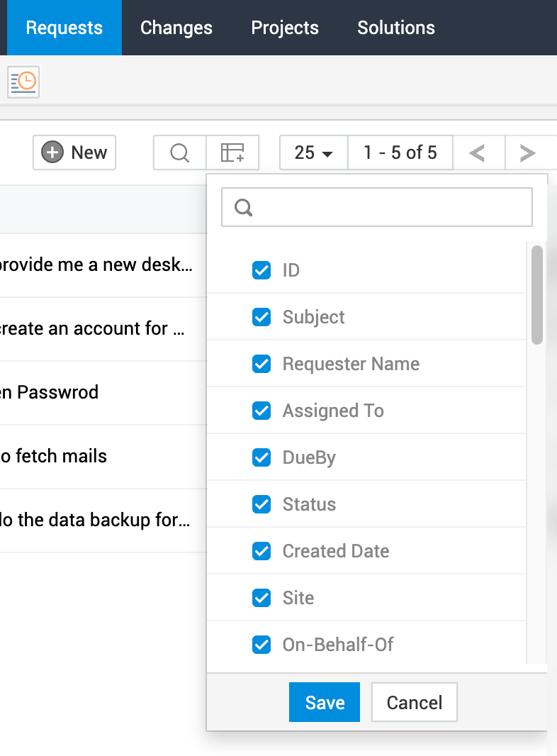Click the plus icon on New button
The width and height of the screenshot is (557, 756).
52,152
